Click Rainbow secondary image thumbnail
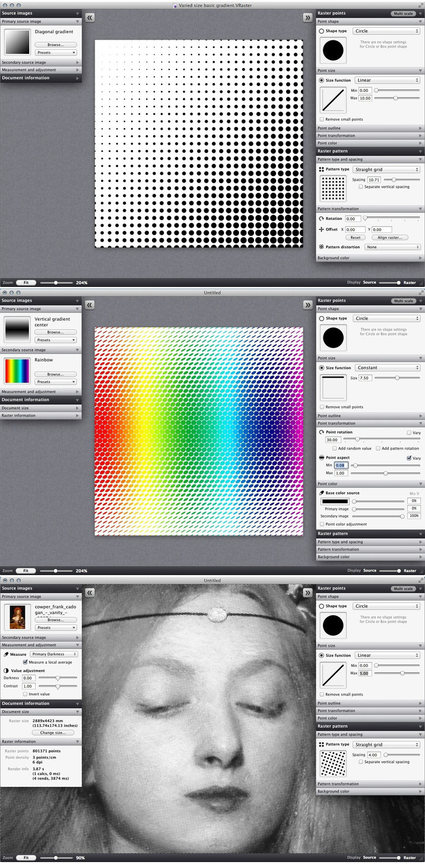The height and width of the screenshot is (868, 425). (x=17, y=371)
